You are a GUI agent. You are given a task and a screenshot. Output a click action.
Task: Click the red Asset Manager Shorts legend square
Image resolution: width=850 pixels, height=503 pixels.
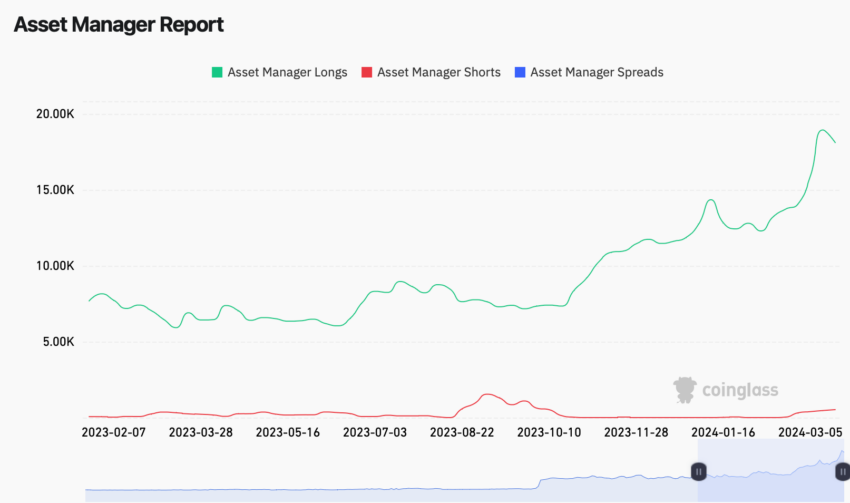[367, 72]
